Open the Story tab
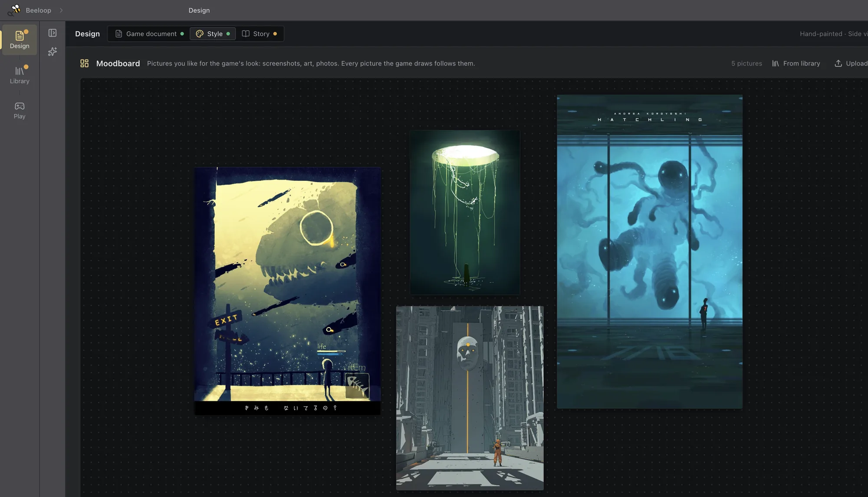 click(x=260, y=34)
